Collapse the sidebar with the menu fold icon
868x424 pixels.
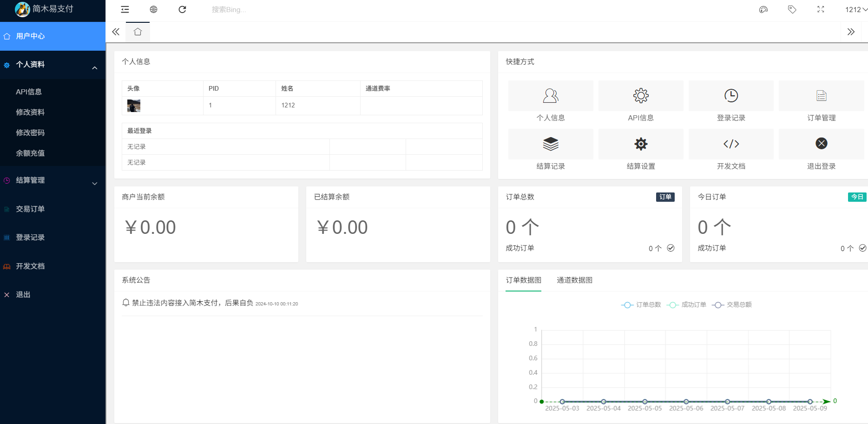pyautogui.click(x=125, y=10)
